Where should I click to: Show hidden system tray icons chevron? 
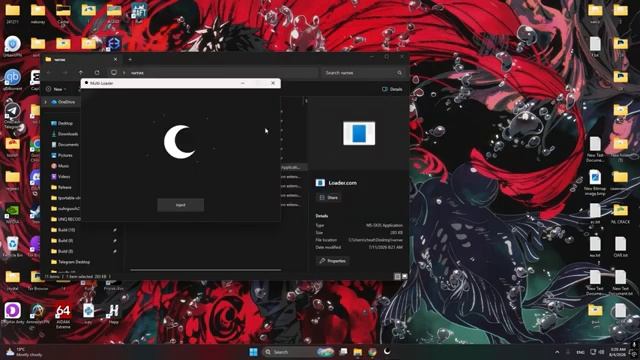(x=557, y=352)
